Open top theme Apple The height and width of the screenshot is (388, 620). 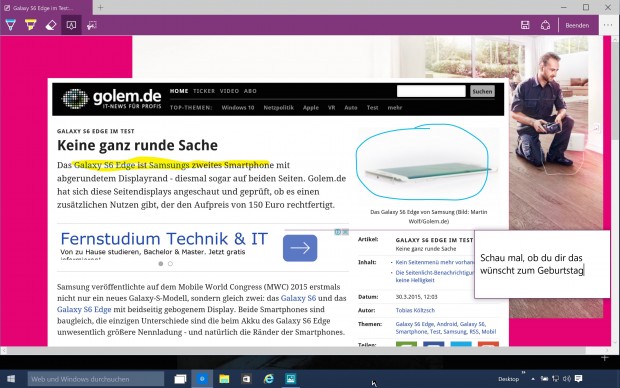(x=311, y=108)
